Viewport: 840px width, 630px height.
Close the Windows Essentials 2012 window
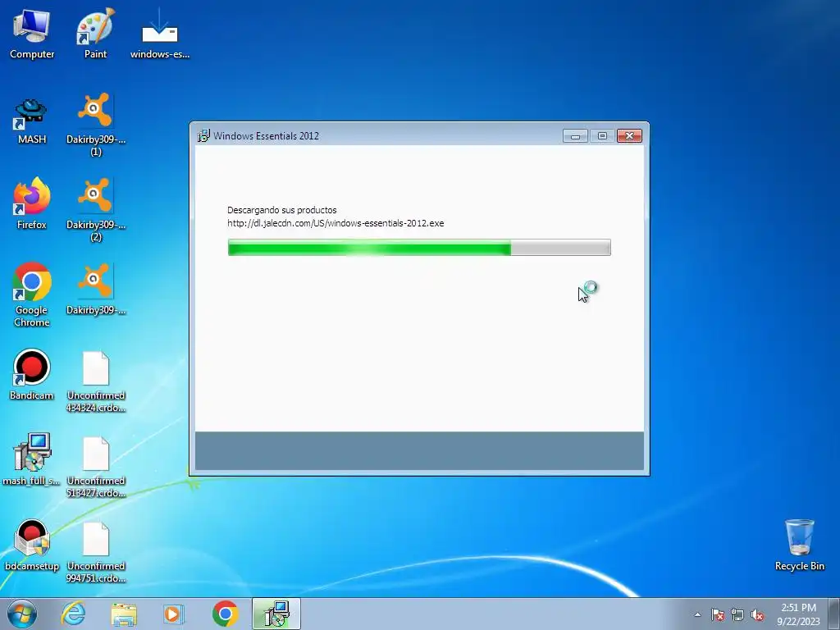(629, 136)
